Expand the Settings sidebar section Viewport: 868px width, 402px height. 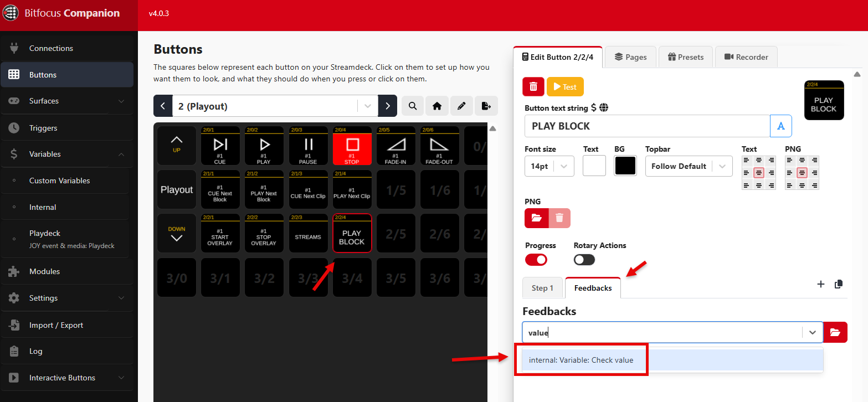66,298
